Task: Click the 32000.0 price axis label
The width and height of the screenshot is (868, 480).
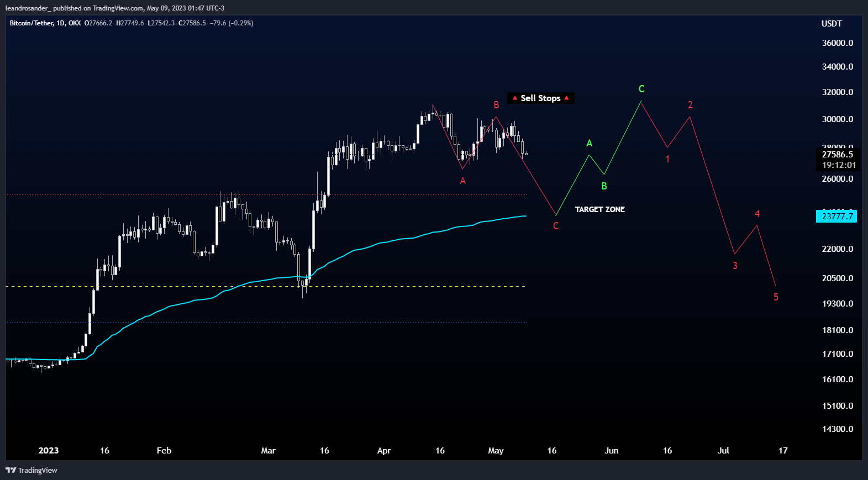Action: click(x=838, y=92)
